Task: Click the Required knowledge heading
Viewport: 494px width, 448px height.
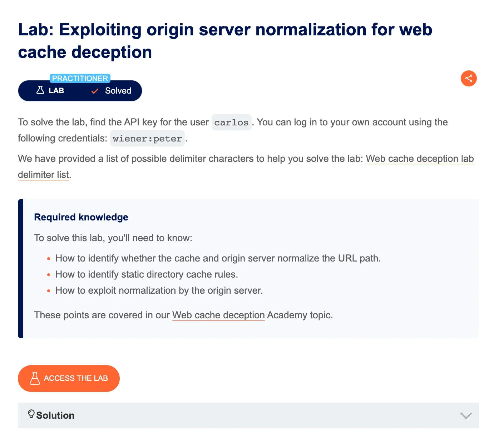Action: pos(81,217)
